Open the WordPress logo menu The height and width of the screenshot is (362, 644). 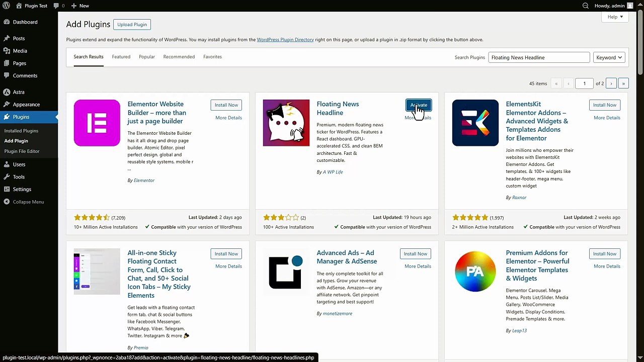coord(7,6)
